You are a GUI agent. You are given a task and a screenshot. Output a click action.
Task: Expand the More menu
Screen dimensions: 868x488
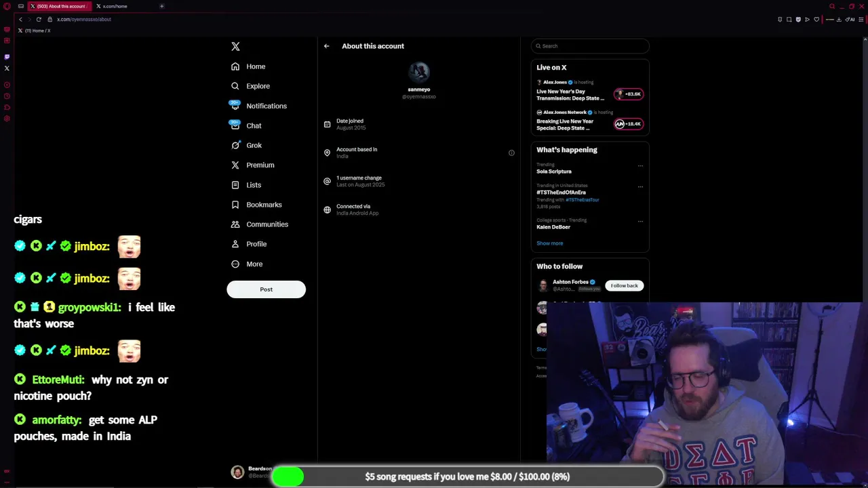pos(247,264)
